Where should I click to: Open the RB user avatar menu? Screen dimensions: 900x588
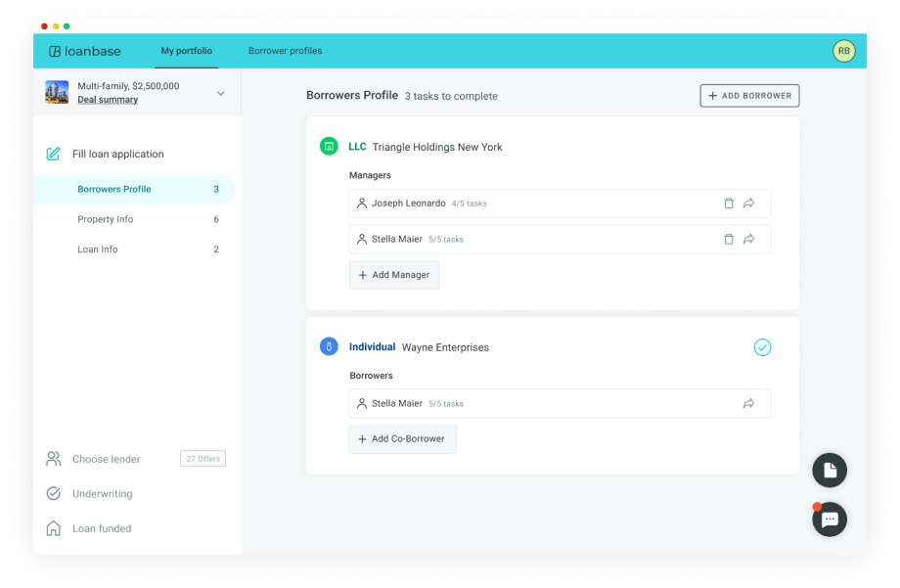(x=843, y=51)
